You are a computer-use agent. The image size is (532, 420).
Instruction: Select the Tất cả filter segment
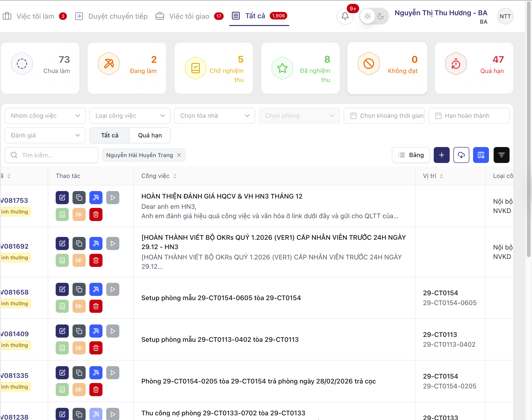(109, 135)
